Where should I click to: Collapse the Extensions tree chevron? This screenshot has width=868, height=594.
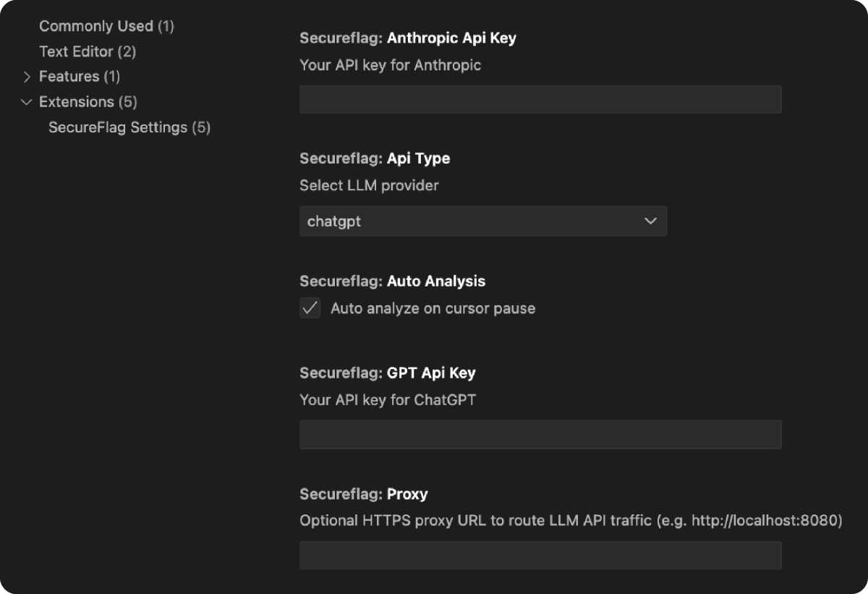[27, 102]
